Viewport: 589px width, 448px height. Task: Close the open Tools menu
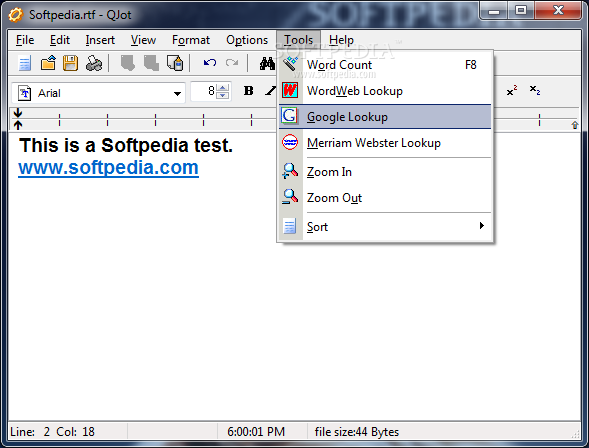(298, 40)
